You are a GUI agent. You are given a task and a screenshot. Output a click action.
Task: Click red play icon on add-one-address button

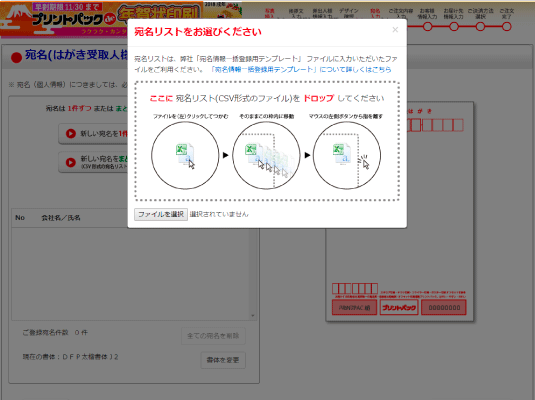point(71,133)
